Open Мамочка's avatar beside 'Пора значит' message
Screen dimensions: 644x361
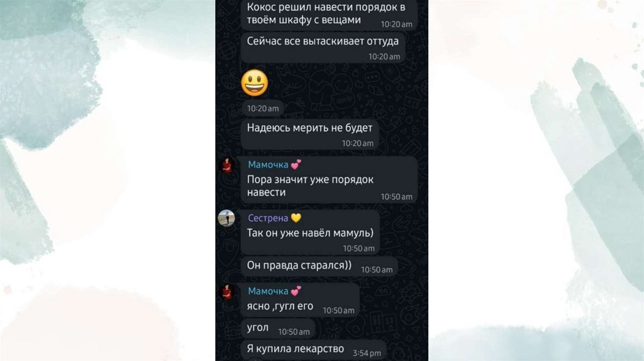pyautogui.click(x=226, y=165)
